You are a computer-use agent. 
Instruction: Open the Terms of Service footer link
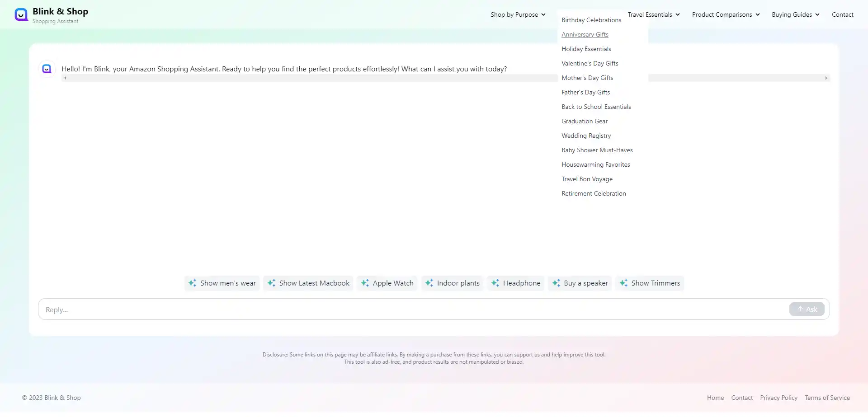[827, 398]
